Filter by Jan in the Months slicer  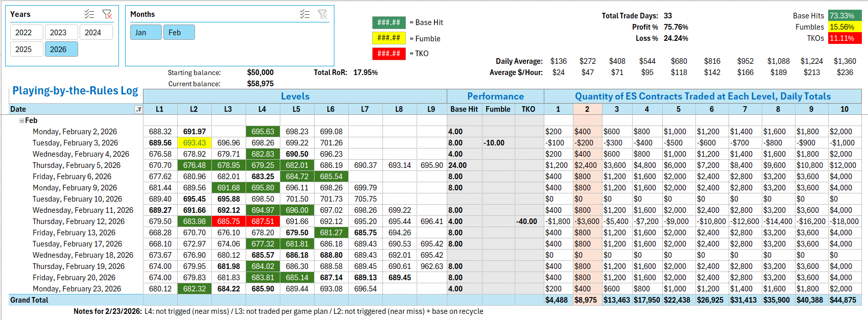pos(146,33)
